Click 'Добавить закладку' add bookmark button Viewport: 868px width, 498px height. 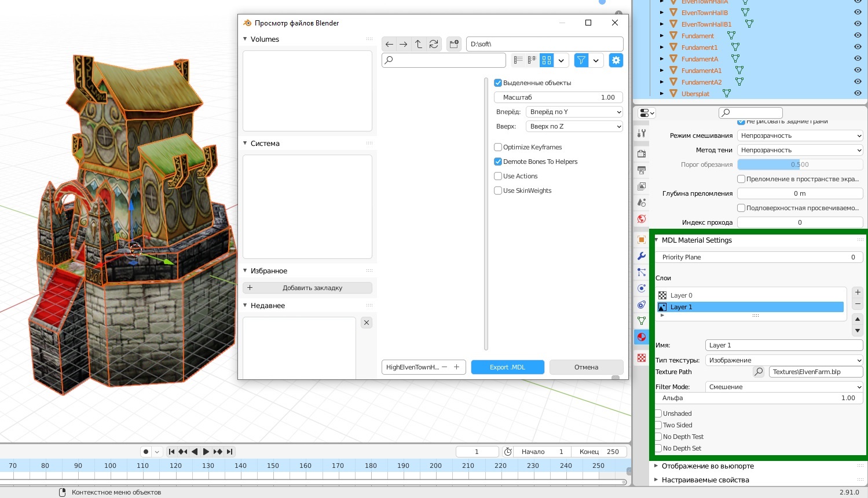pyautogui.click(x=307, y=288)
